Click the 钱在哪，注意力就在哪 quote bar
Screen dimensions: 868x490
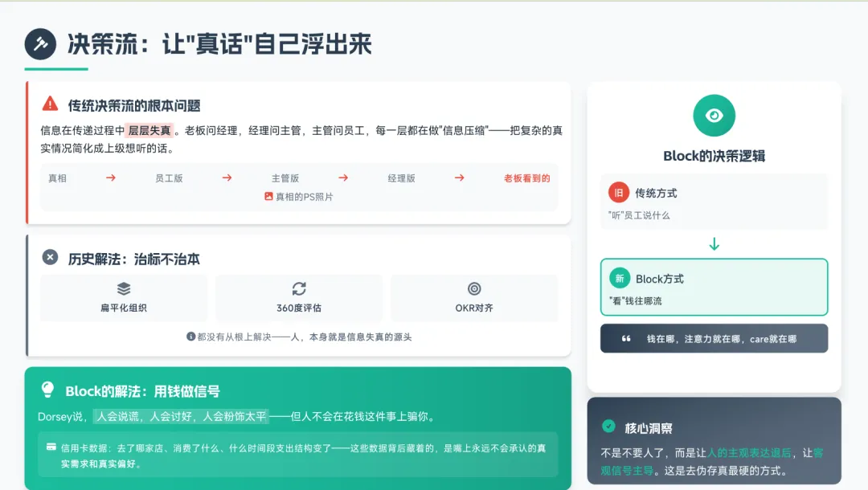[x=714, y=338]
